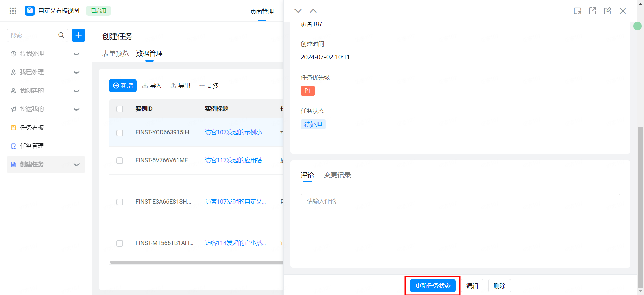Viewport: 644px width, 295px height.
Task: Focus the 请输入评论 comment field
Action: click(x=460, y=201)
